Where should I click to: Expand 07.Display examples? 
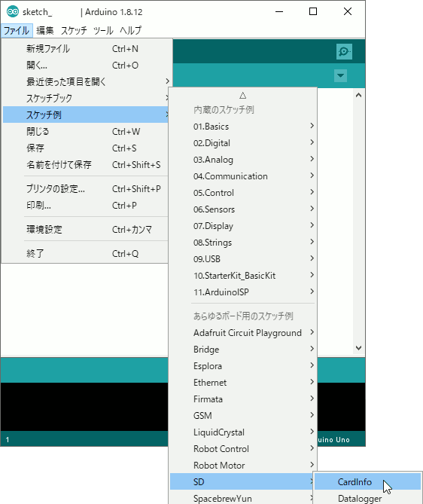click(x=243, y=226)
